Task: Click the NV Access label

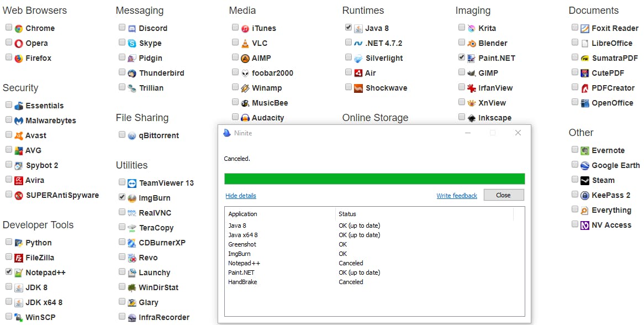Action: pyautogui.click(x=611, y=225)
